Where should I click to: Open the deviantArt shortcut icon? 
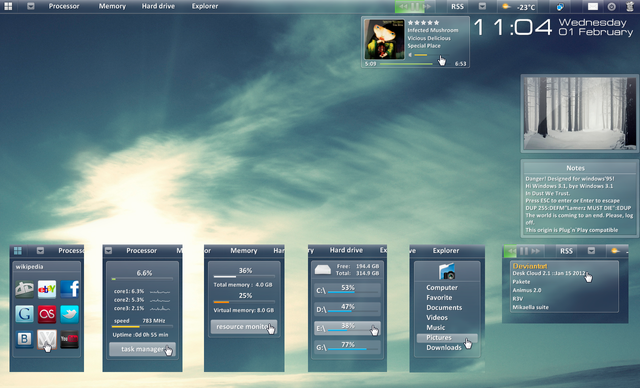[x=24, y=289]
